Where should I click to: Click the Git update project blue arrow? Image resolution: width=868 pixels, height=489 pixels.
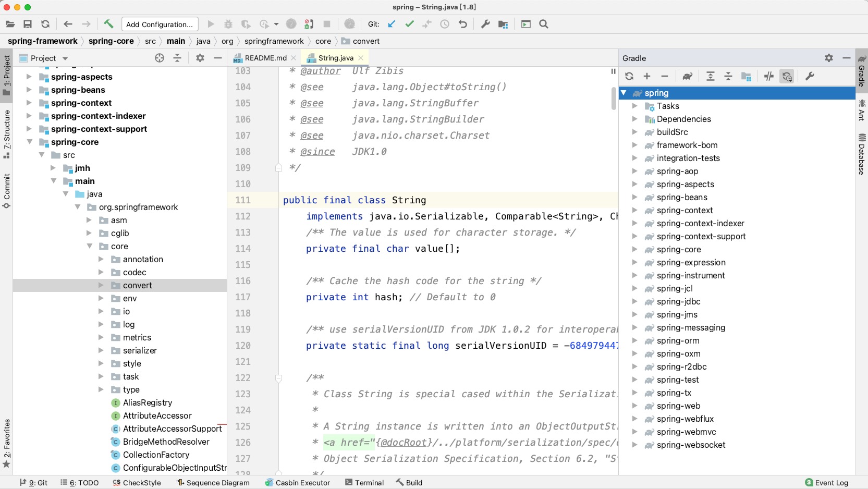coord(392,24)
